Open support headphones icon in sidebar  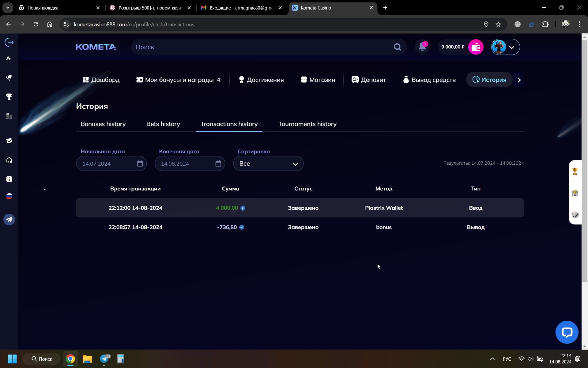tap(9, 160)
